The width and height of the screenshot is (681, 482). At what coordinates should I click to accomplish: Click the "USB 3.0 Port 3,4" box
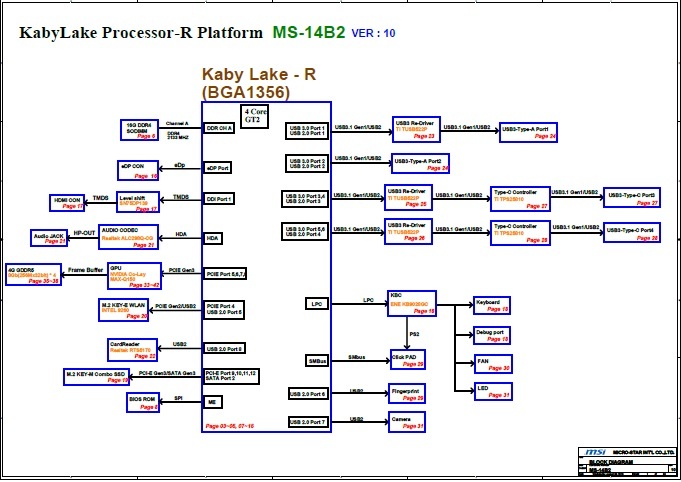point(305,198)
